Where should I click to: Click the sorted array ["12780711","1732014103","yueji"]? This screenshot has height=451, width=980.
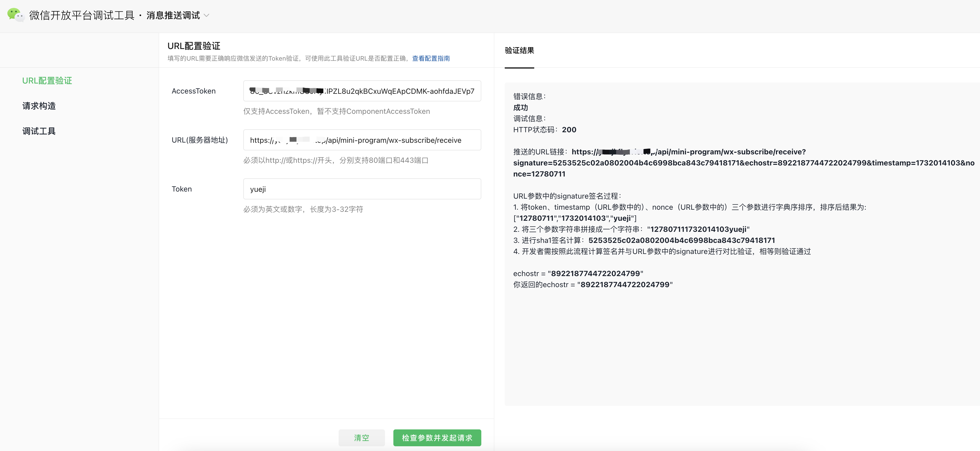(575, 218)
